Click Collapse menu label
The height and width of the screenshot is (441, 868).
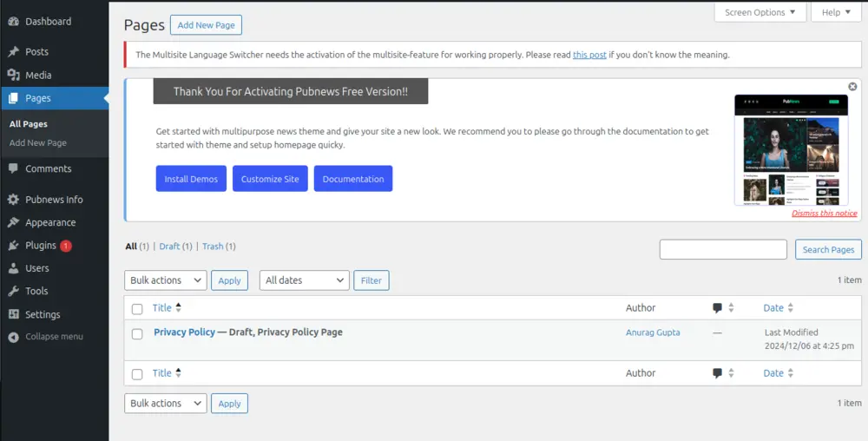click(x=54, y=337)
